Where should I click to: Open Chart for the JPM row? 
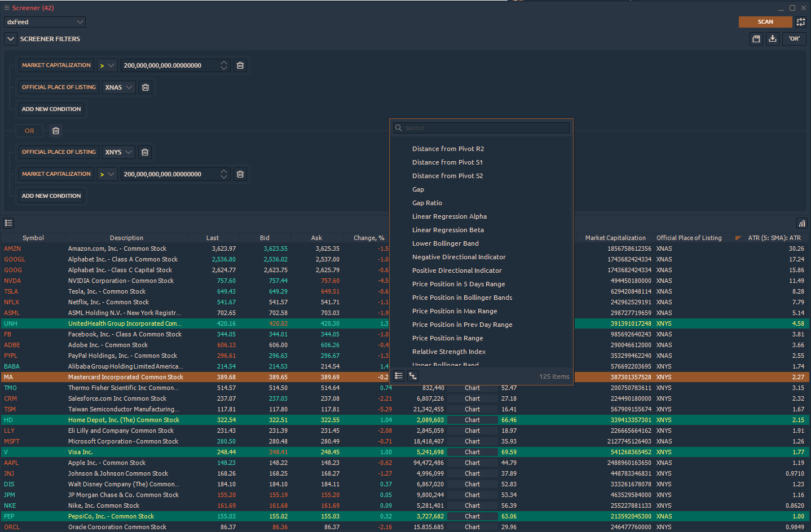pos(472,495)
